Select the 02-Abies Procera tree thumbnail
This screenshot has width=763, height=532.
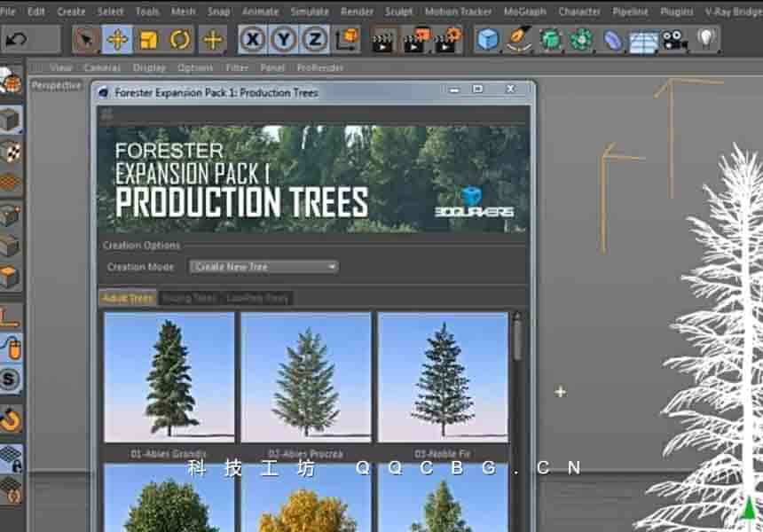coord(306,378)
